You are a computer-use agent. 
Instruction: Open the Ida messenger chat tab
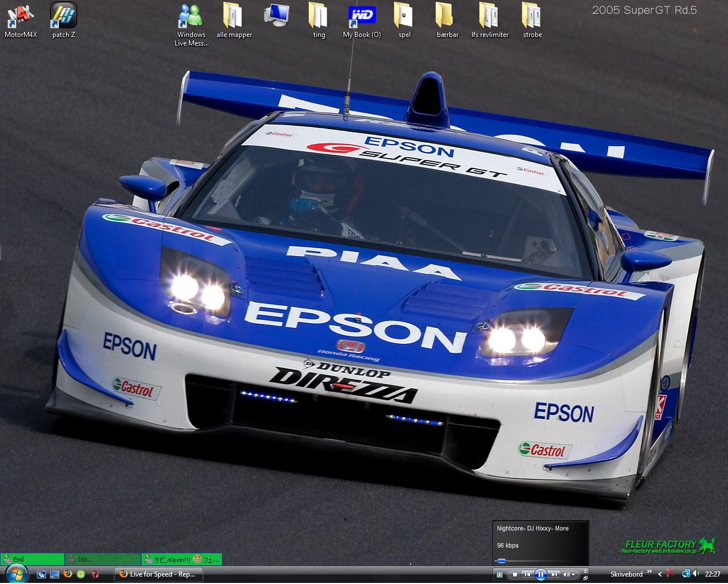103,560
